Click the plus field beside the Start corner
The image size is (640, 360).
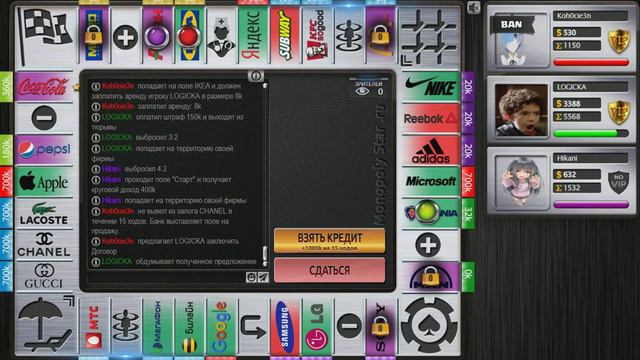coord(126,36)
